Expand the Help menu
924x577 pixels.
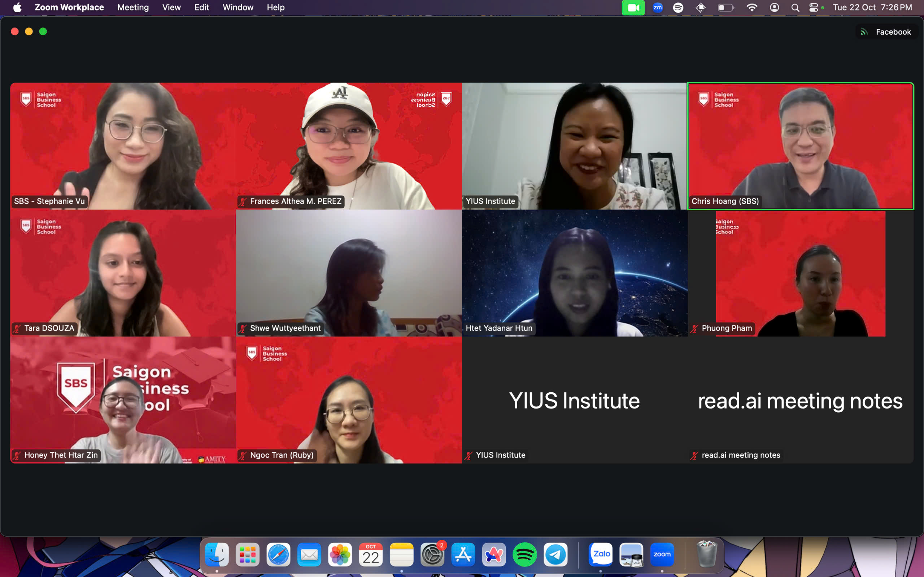pyautogui.click(x=275, y=7)
